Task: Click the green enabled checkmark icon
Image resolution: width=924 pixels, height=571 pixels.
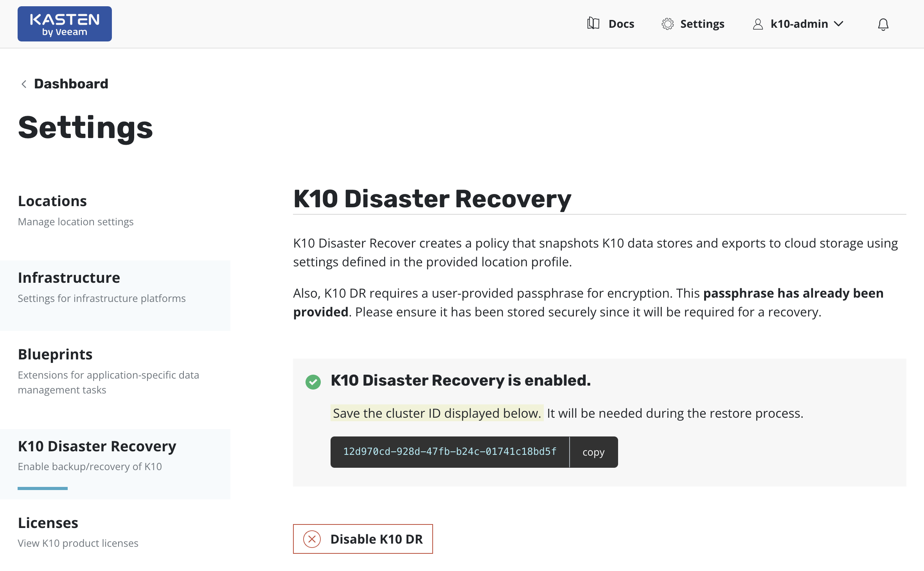Action: (313, 382)
